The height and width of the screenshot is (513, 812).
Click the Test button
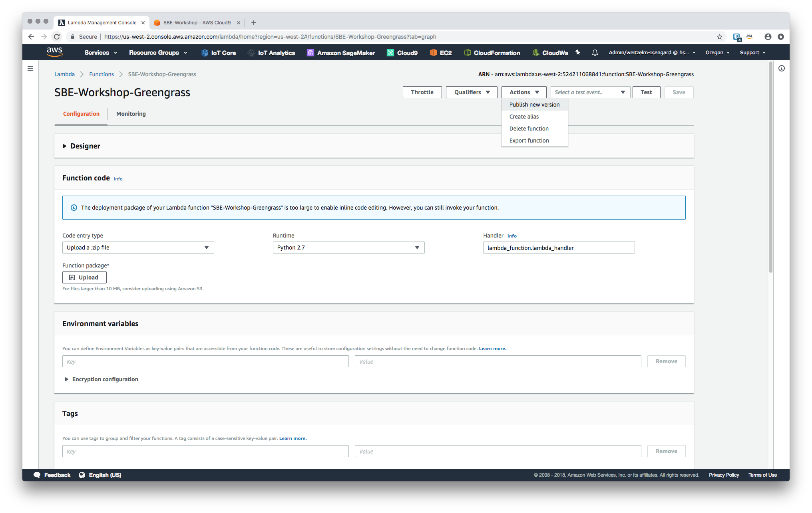point(646,92)
